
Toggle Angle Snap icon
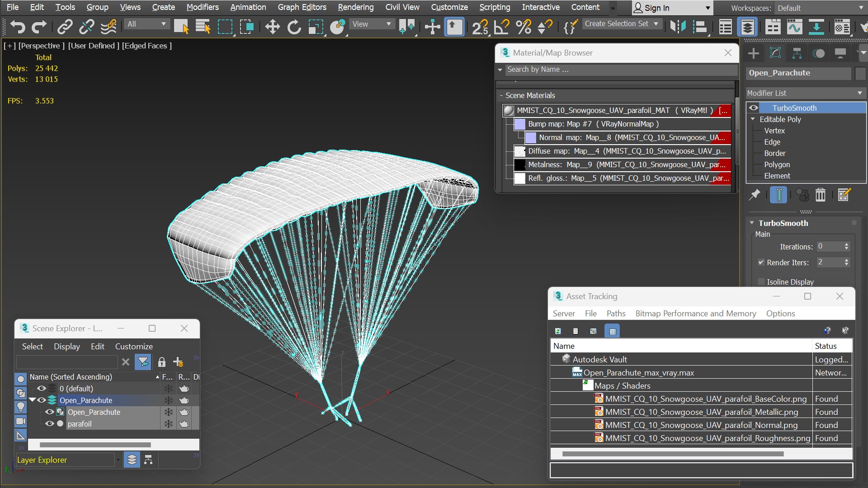pos(501,27)
